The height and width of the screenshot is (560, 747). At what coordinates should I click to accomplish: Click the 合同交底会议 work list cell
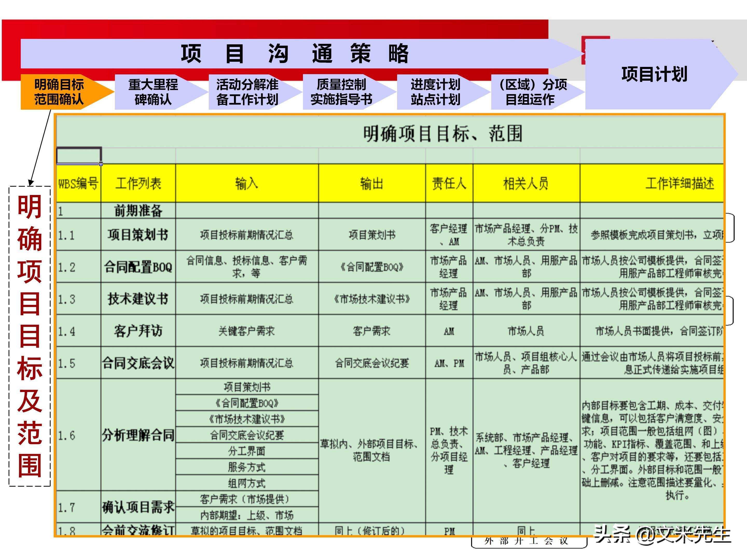tap(138, 362)
